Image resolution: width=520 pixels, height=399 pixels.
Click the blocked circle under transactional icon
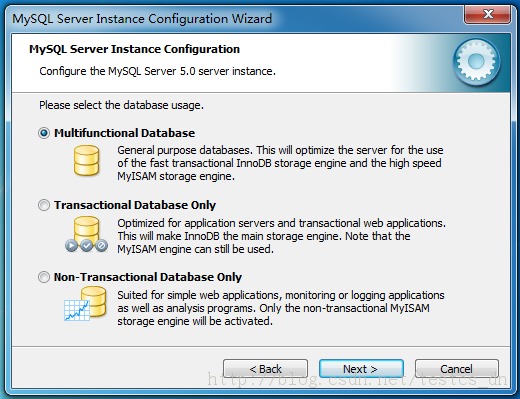101,246
